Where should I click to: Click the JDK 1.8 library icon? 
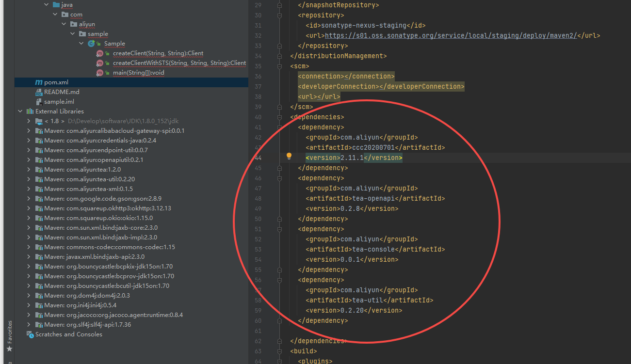coord(39,121)
